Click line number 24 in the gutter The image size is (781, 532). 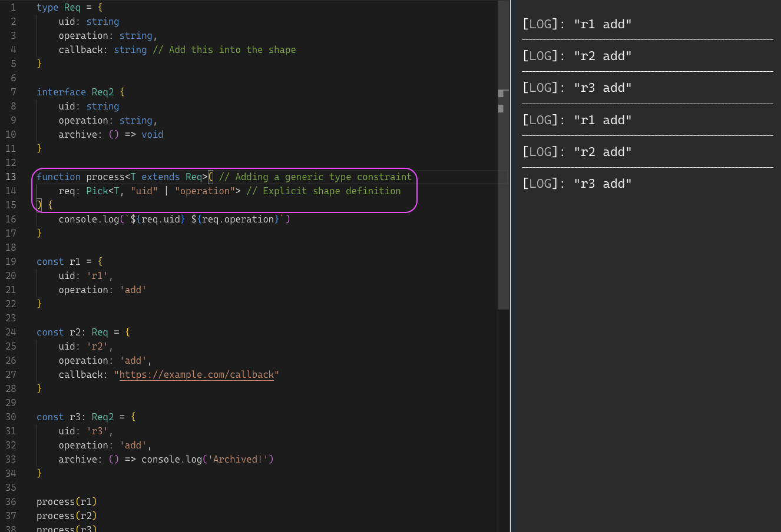coord(11,332)
